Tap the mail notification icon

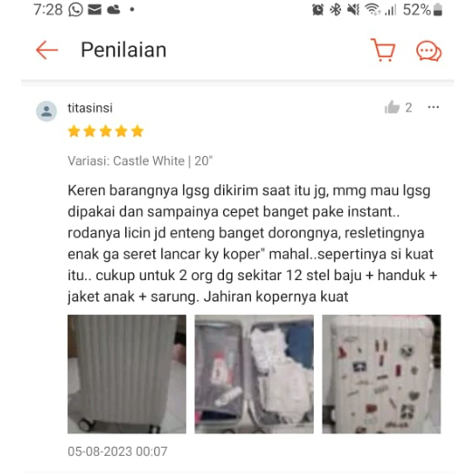point(94,10)
